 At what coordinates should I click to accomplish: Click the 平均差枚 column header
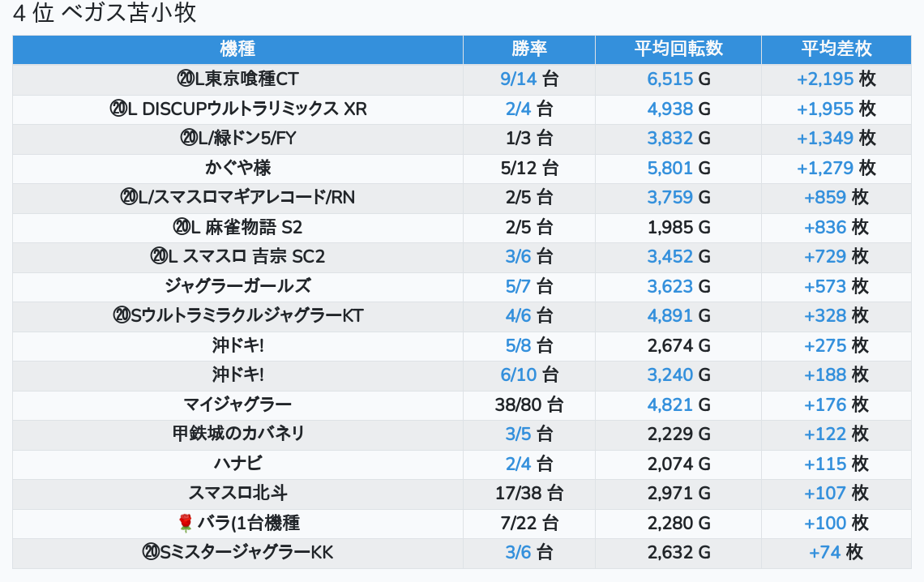tap(836, 49)
